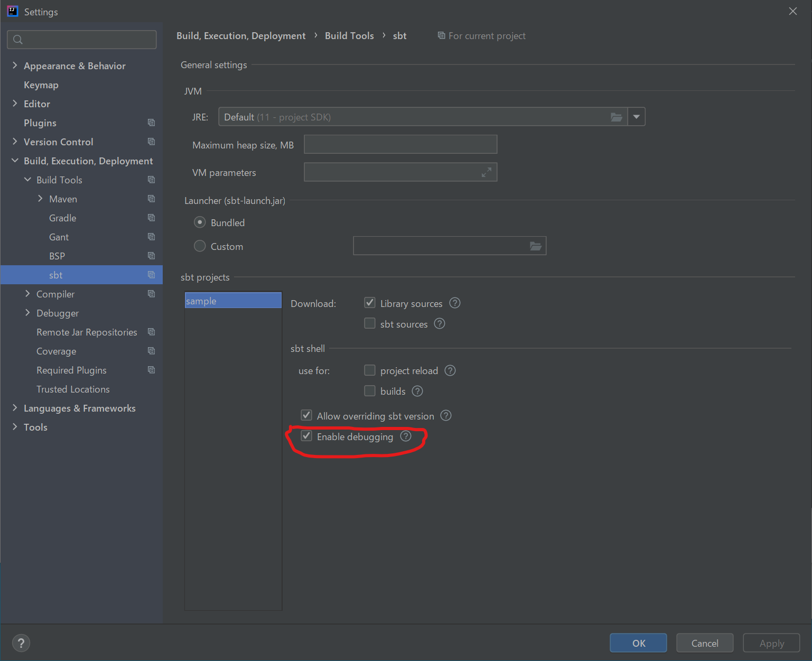Click the project-level icon beside Plugins
The height and width of the screenshot is (661, 812).
tap(152, 123)
